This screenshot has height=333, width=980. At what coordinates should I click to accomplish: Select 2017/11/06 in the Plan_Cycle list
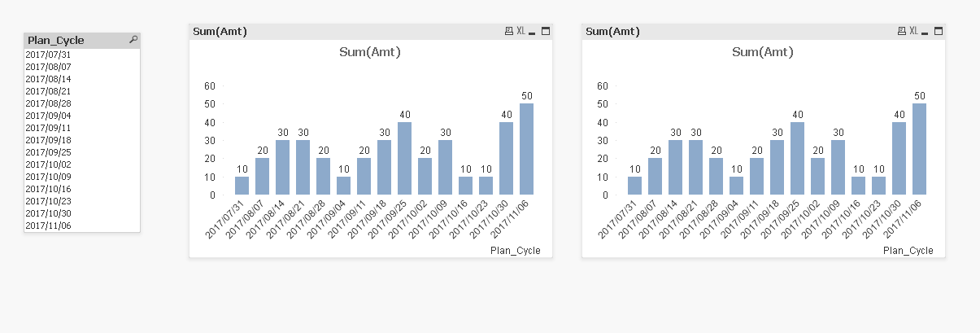pyautogui.click(x=49, y=226)
